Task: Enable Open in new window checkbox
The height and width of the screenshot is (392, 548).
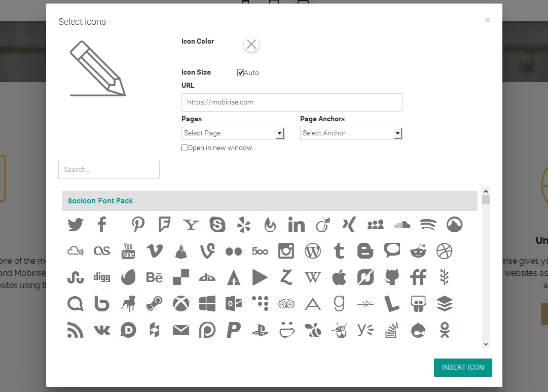Action: (185, 148)
